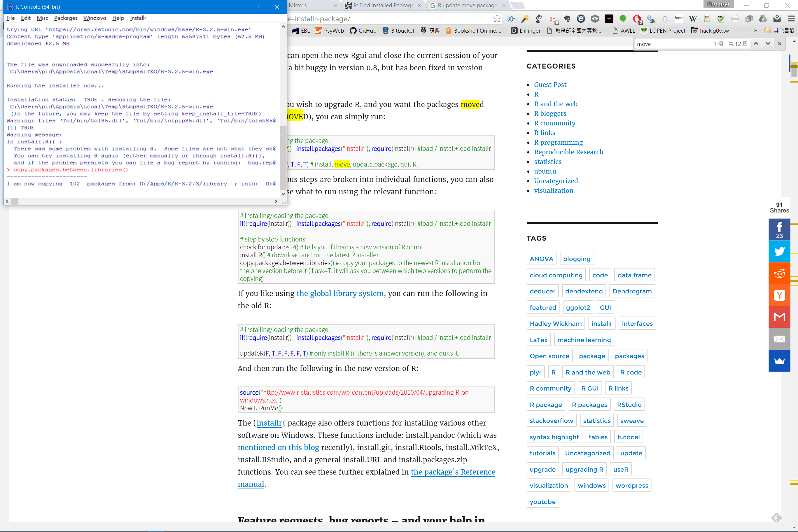Open the R bloggers category

(550, 113)
